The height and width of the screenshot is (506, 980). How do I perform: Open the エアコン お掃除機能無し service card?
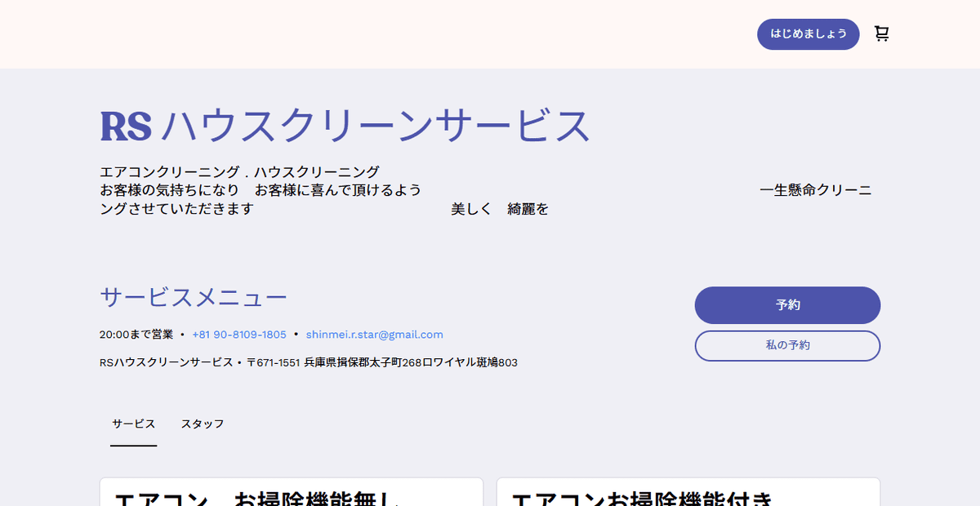pyautogui.click(x=292, y=495)
